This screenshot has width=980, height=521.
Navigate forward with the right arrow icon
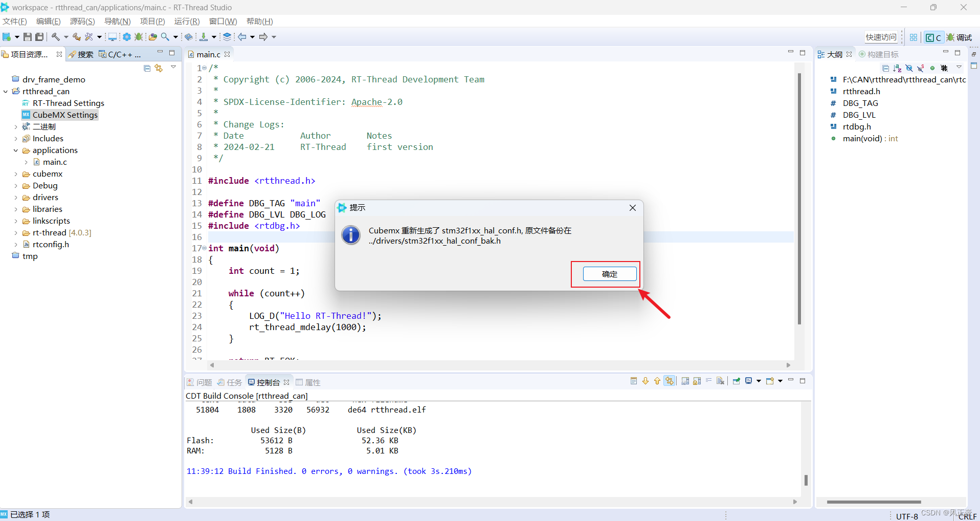point(263,37)
